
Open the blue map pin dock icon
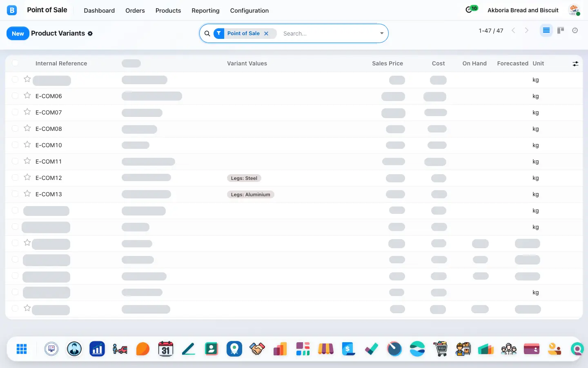(234, 349)
